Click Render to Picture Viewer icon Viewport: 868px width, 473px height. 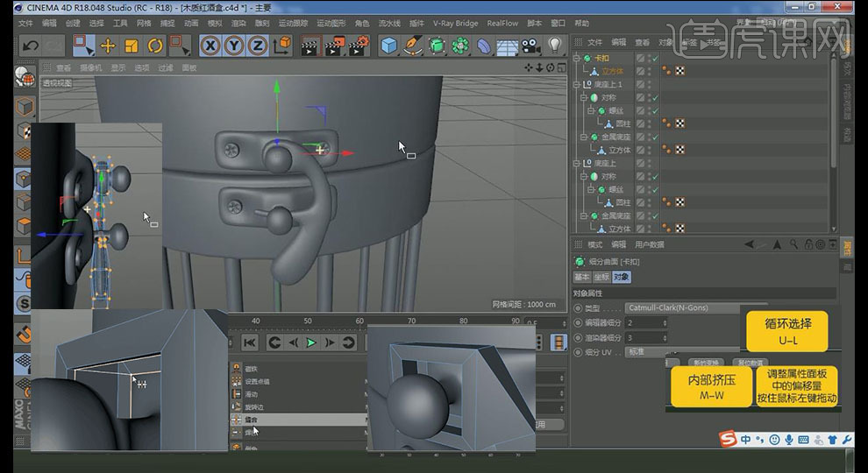click(x=335, y=46)
